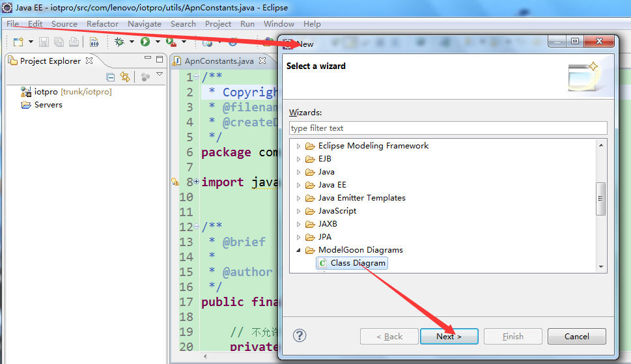This screenshot has height=364, width=631.
Task: Expand Java Emitter Templates category
Action: pos(298,198)
